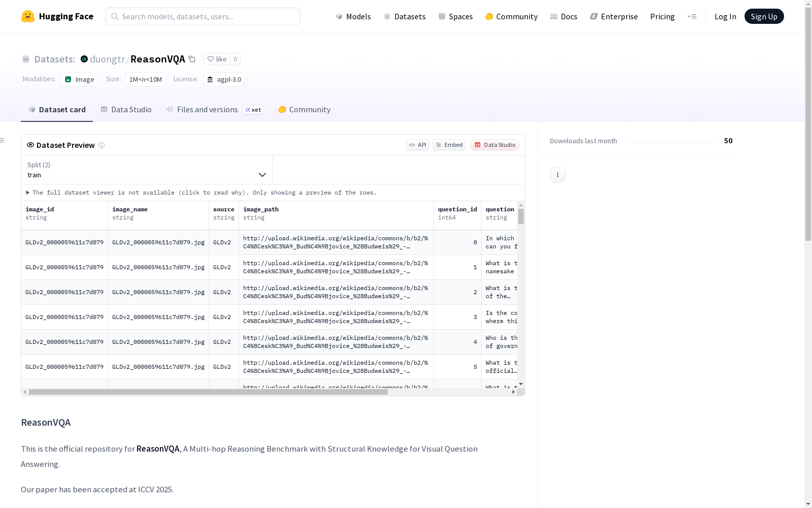812x508 pixels.
Task: Click the table scroll left arrow
Action: pyautogui.click(x=25, y=392)
